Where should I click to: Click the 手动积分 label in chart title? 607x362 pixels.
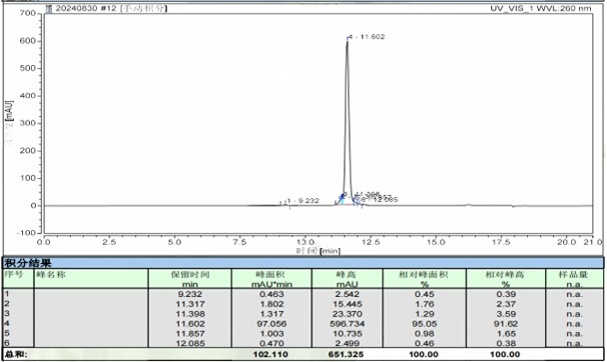click(144, 8)
